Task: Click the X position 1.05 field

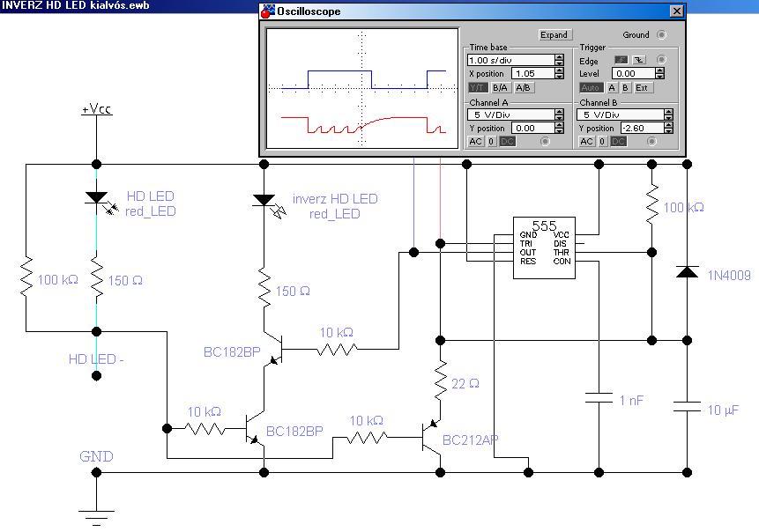Action: coord(533,73)
